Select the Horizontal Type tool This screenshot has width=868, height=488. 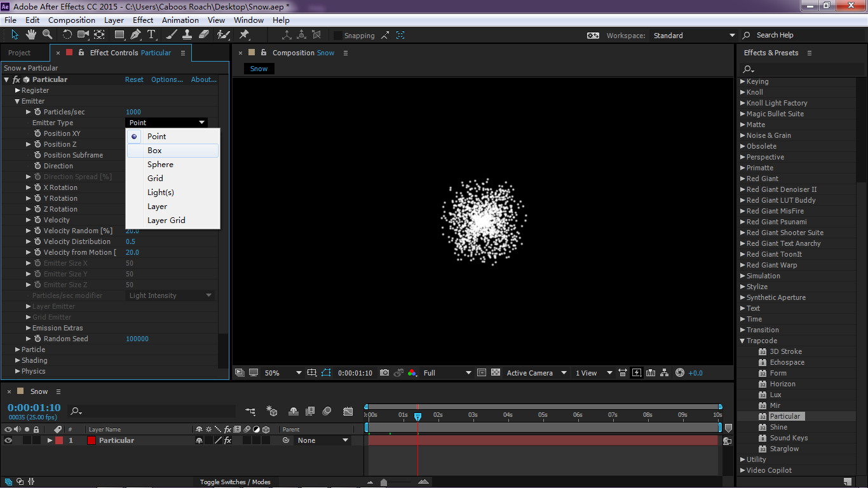click(151, 35)
